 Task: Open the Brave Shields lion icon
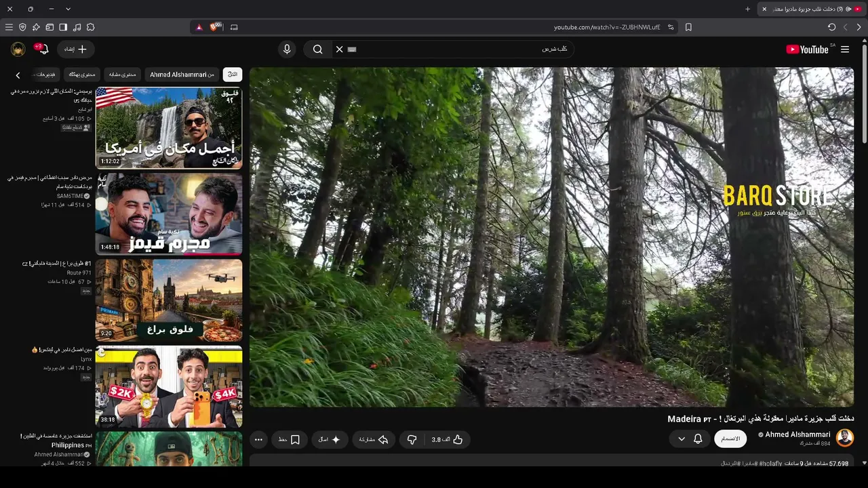tap(216, 27)
